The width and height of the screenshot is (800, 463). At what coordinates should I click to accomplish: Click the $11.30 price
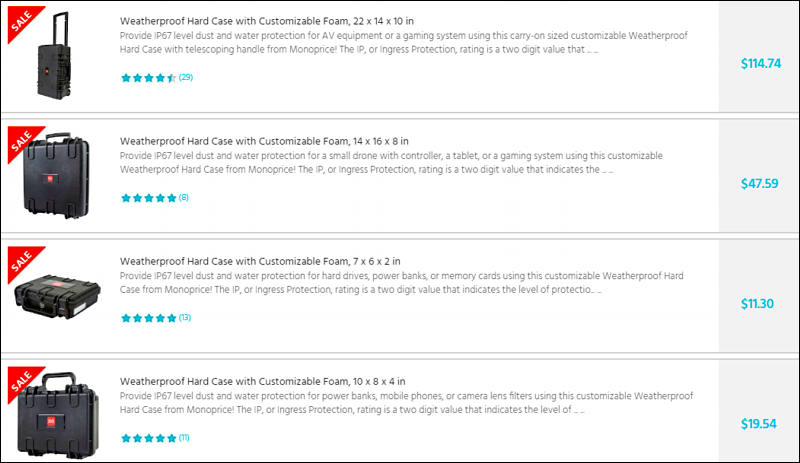coord(757,303)
